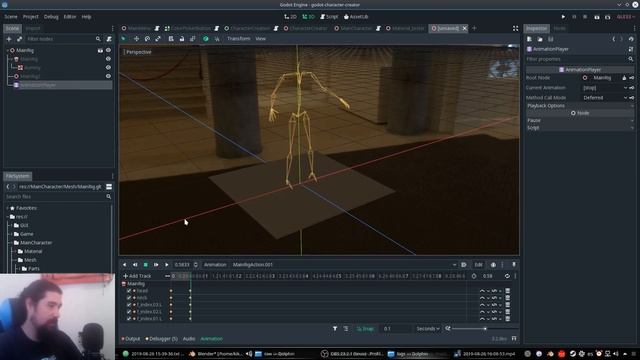Expand the Script section in Inspector
Image resolution: width=640 pixels, height=360 pixels.
click(580, 128)
